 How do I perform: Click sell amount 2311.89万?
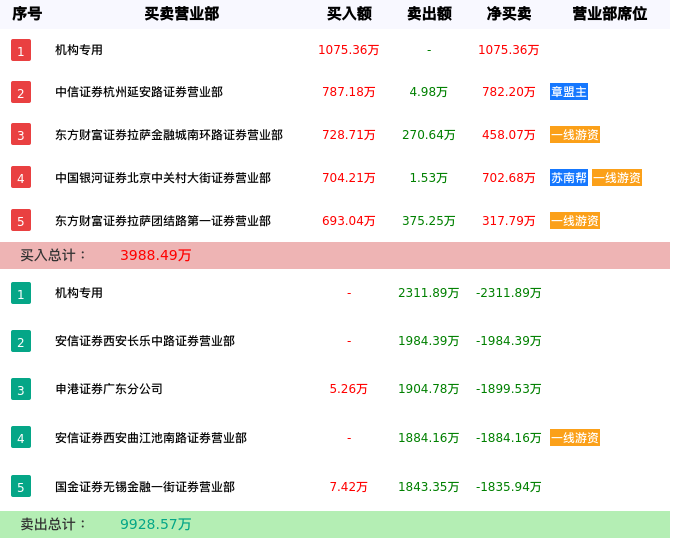click(429, 293)
